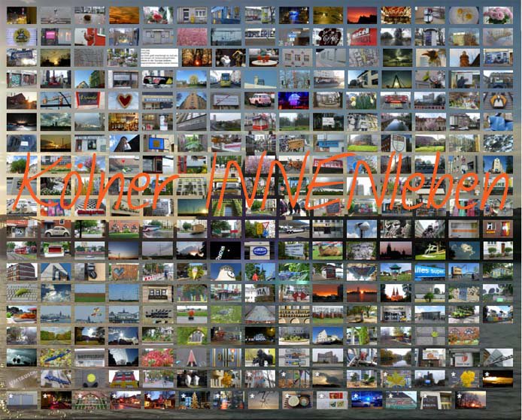This screenshot has width=522, height=420.
Task: Select the white text page thumbnail
Action: click(x=159, y=58)
